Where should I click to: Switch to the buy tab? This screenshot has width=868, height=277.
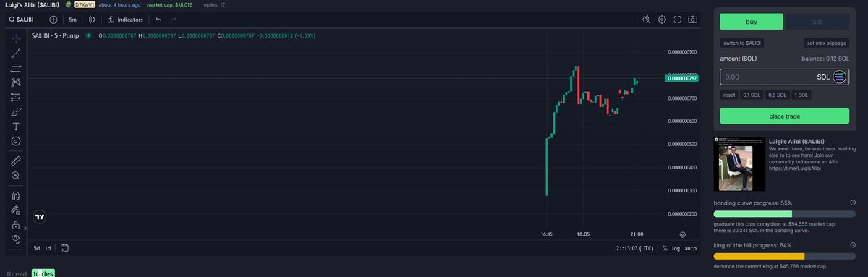752,21
